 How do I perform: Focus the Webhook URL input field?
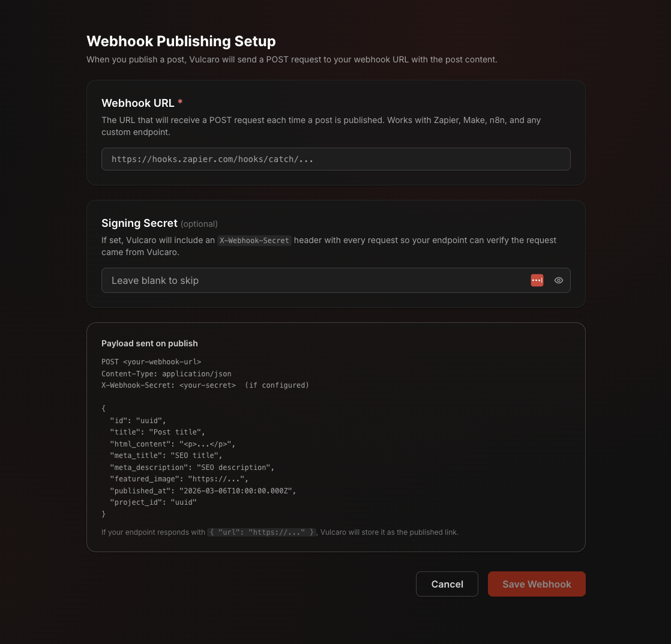pos(335,159)
